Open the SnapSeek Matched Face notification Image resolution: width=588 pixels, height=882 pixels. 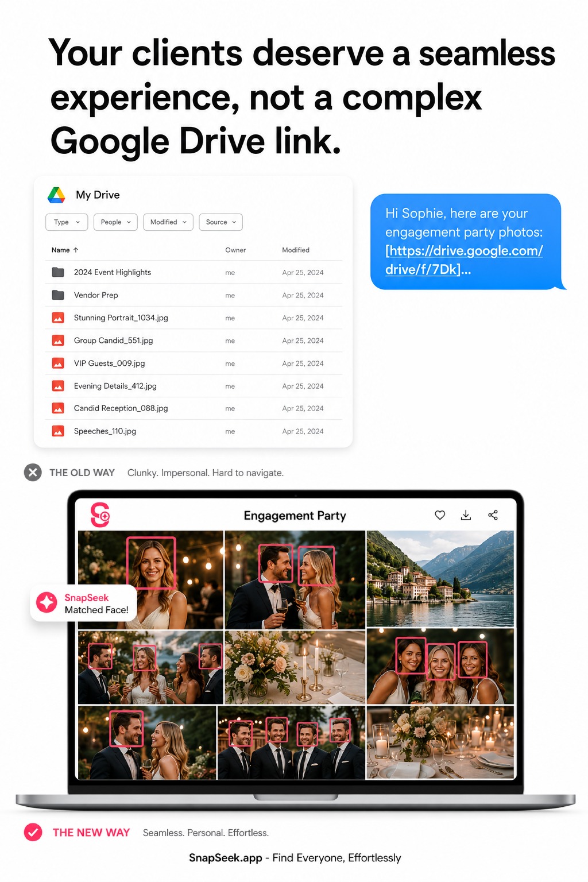coord(83,603)
